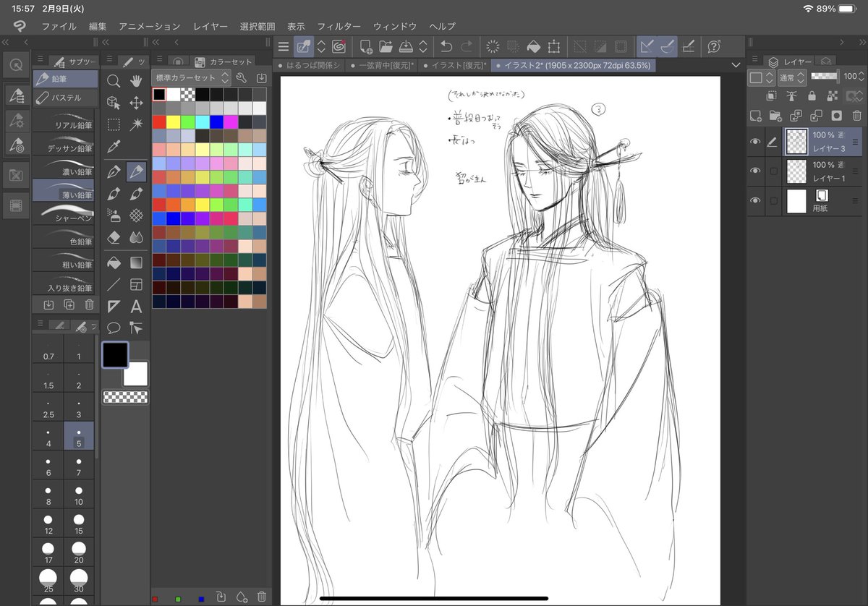Hide 用紙 paper layer eye icon
868x606 pixels.
tap(755, 200)
